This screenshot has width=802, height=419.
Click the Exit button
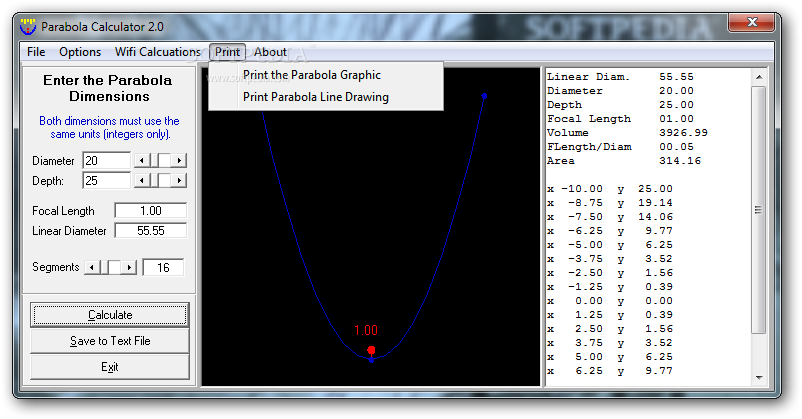pos(110,367)
